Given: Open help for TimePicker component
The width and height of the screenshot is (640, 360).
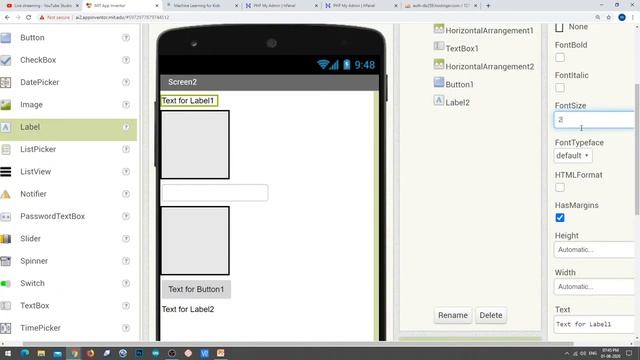Looking at the screenshot, I should (x=126, y=328).
